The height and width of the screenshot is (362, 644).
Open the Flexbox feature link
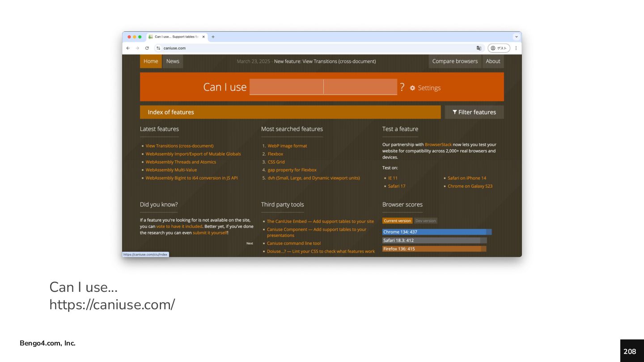[x=275, y=154]
